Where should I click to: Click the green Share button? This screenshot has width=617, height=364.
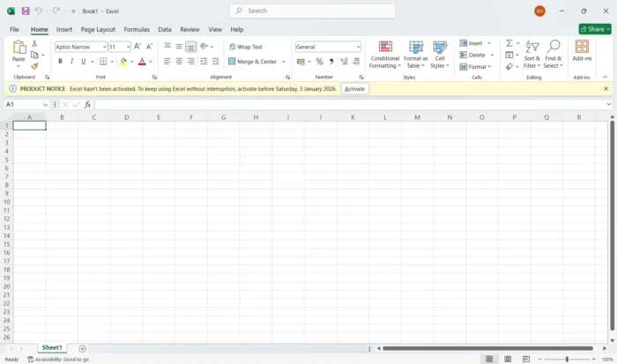pos(594,29)
